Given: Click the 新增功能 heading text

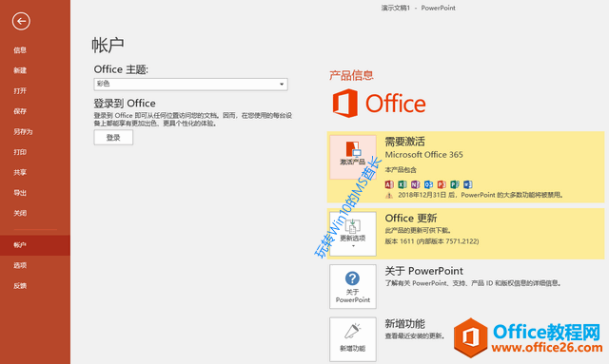Looking at the screenshot, I should pos(404,324).
